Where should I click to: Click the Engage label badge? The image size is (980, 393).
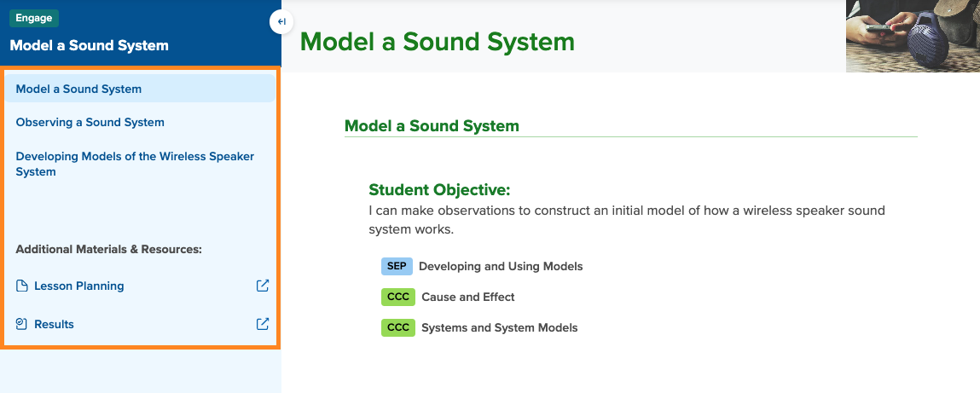tap(34, 19)
